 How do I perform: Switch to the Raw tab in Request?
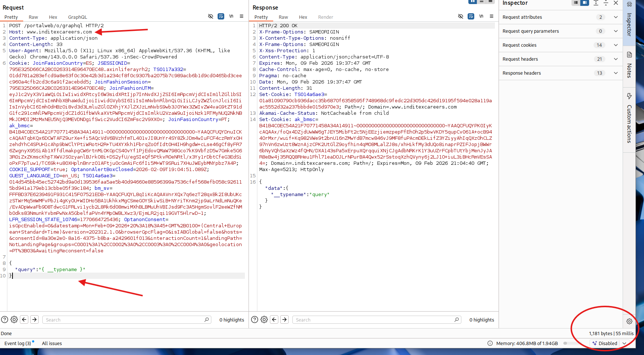click(x=33, y=17)
